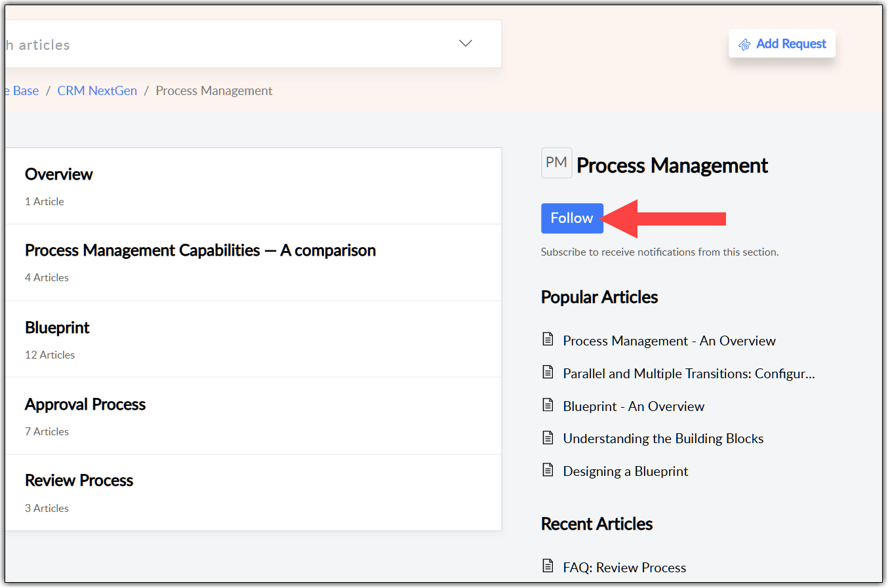Screen dimensions: 888x588
Task: Click document icon beside Process Management - An Overview
Action: [548, 340]
